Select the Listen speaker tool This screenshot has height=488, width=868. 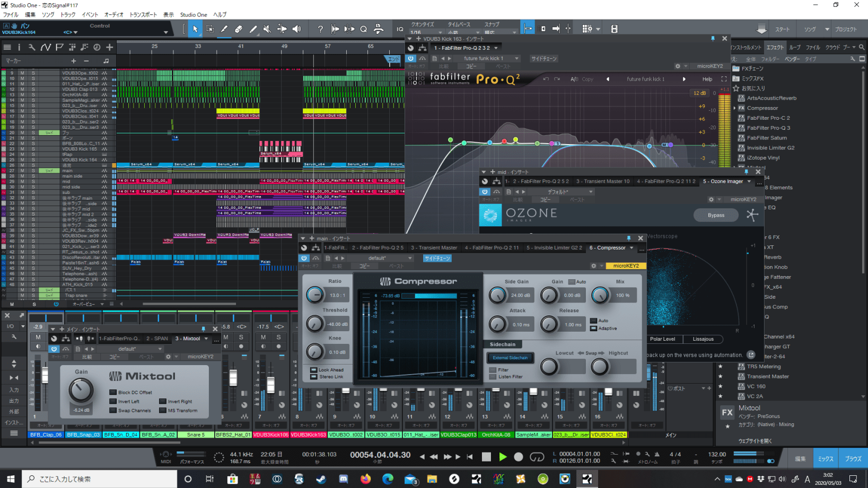tap(296, 29)
